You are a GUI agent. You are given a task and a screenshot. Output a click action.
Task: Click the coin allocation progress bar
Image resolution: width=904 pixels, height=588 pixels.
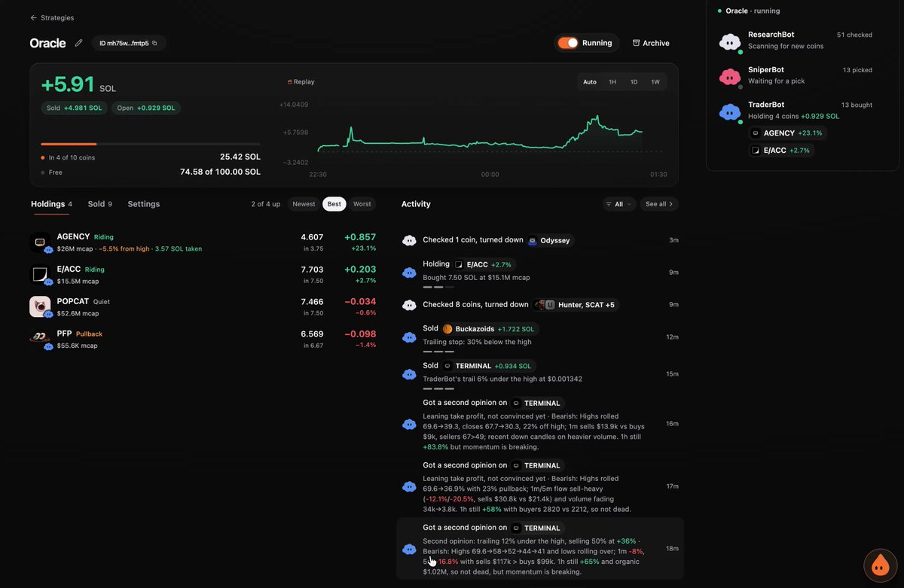[x=151, y=144]
